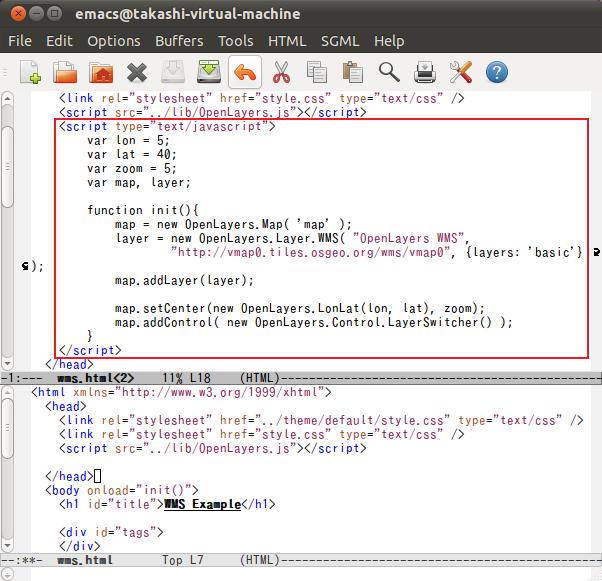The height and width of the screenshot is (581, 602).
Task: Click the upper pane scrollbar thumb
Action: pyautogui.click(x=7, y=167)
